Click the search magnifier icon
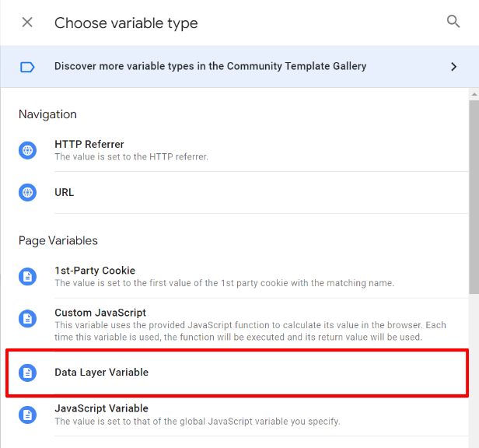This screenshot has width=479, height=448. (x=453, y=22)
